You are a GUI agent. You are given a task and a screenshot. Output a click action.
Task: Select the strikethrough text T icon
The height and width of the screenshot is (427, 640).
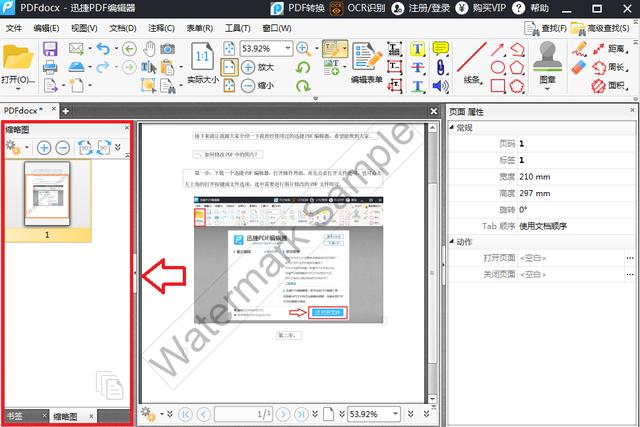(417, 67)
